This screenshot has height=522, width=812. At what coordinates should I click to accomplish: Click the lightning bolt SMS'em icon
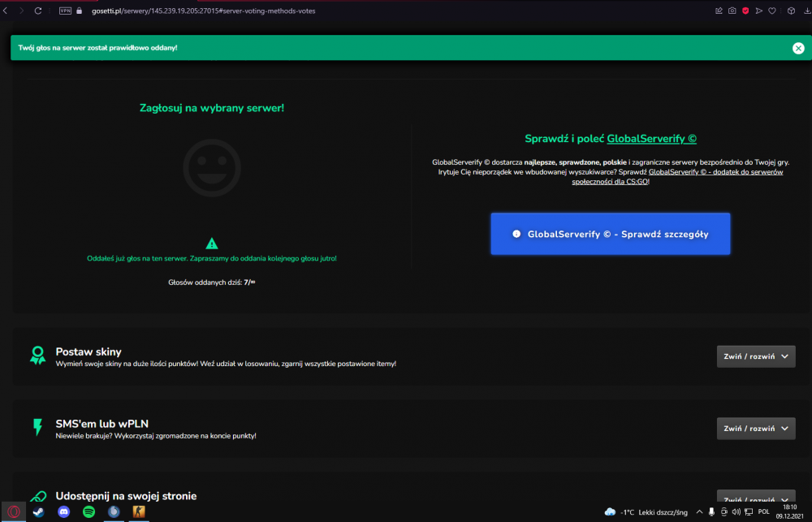37,427
